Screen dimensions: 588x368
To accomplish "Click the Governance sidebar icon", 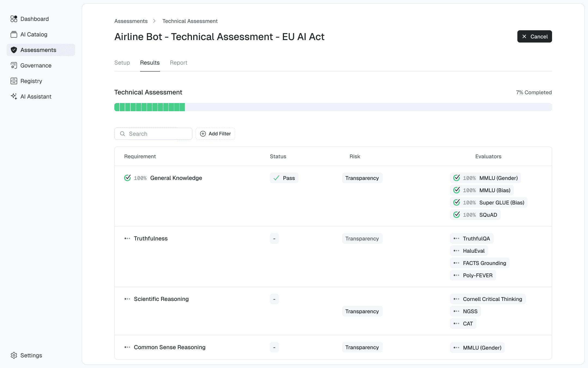I will click(x=14, y=65).
